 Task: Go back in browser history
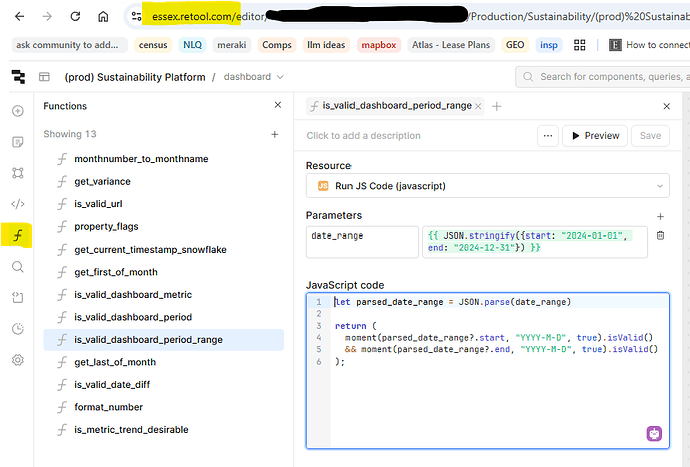(19, 17)
